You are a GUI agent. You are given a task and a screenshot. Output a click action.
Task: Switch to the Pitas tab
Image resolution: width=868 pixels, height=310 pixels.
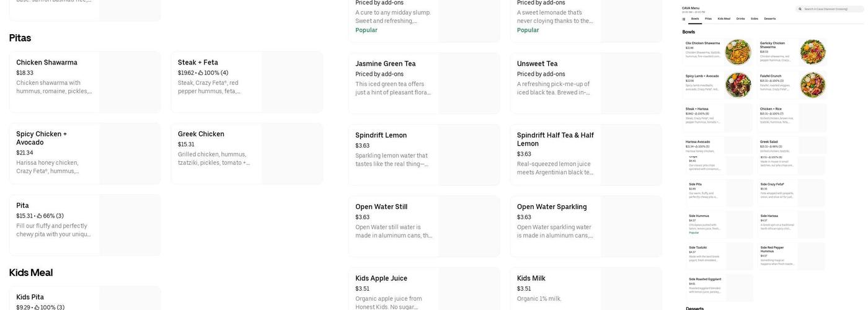coord(708,19)
